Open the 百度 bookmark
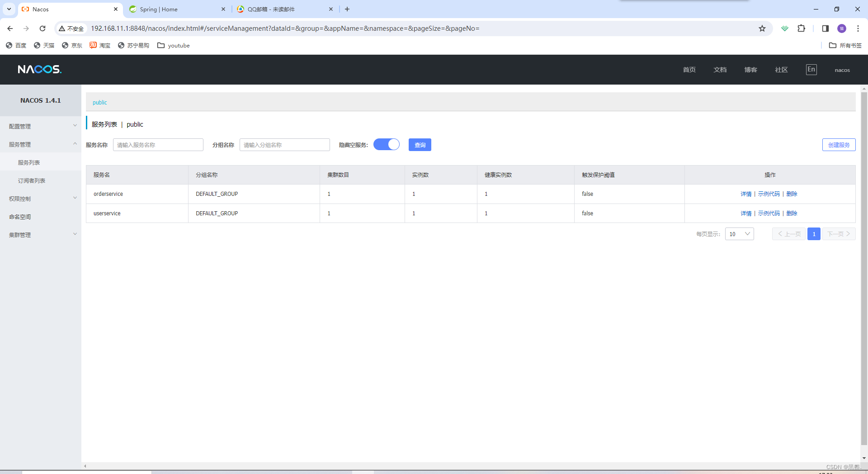Viewport: 868px width, 474px height. coord(16,45)
